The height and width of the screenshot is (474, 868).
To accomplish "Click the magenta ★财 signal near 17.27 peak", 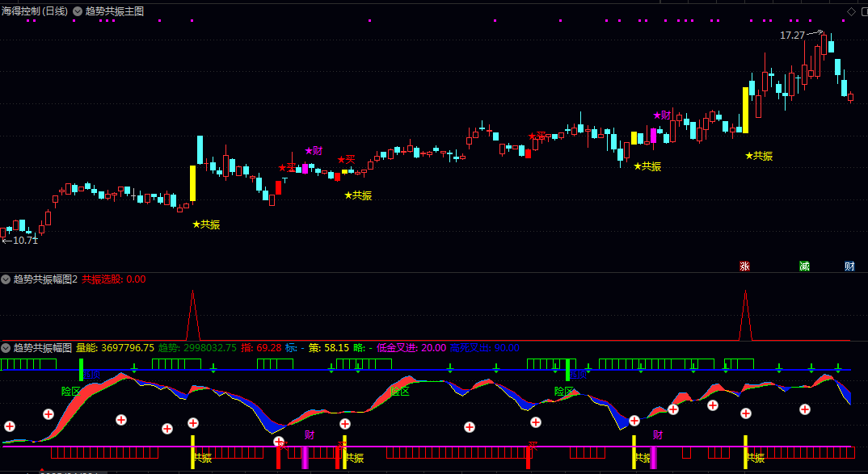I will click(x=662, y=115).
